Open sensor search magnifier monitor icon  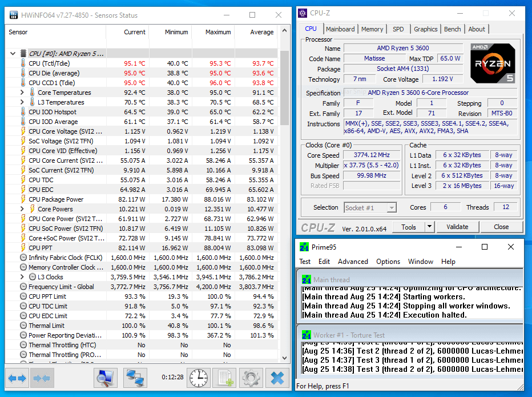coord(106,378)
